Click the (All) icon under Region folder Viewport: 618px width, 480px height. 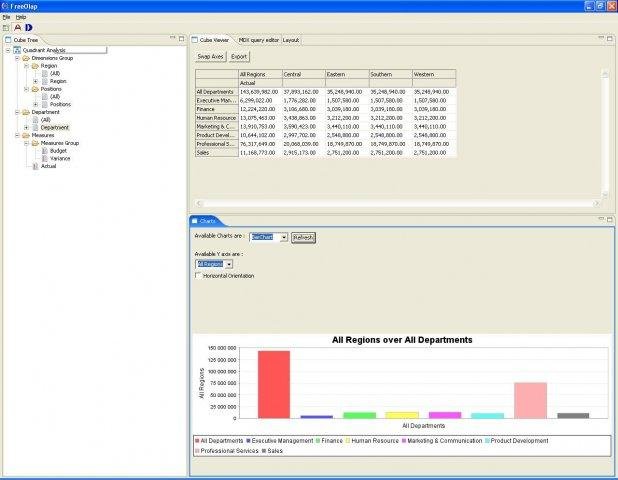pyautogui.click(x=45, y=73)
